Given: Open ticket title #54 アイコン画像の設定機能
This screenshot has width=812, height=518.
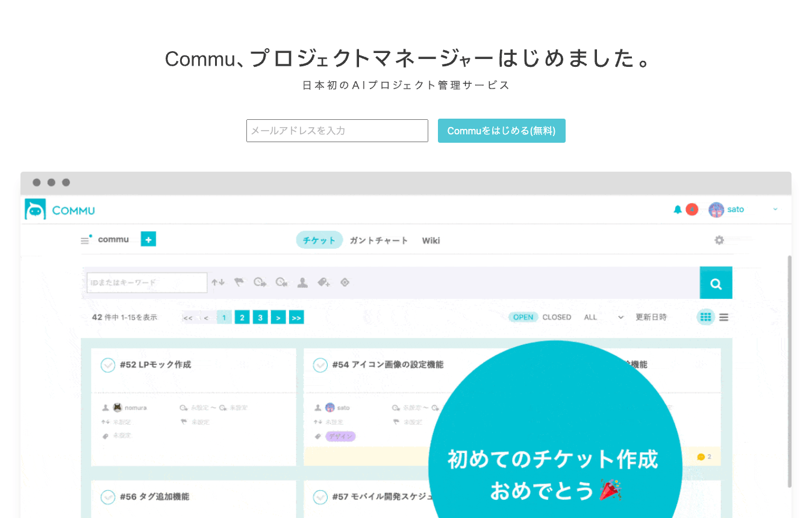Looking at the screenshot, I should pyautogui.click(x=388, y=364).
